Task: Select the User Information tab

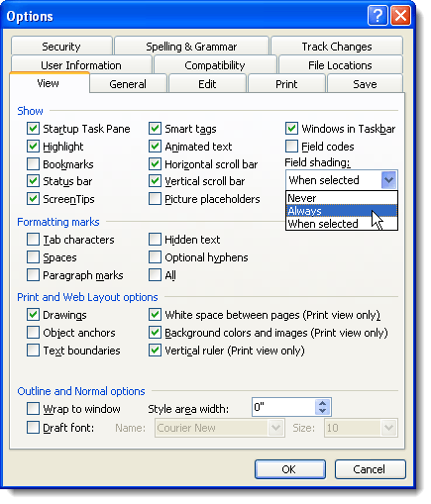Action: pyautogui.click(x=81, y=65)
